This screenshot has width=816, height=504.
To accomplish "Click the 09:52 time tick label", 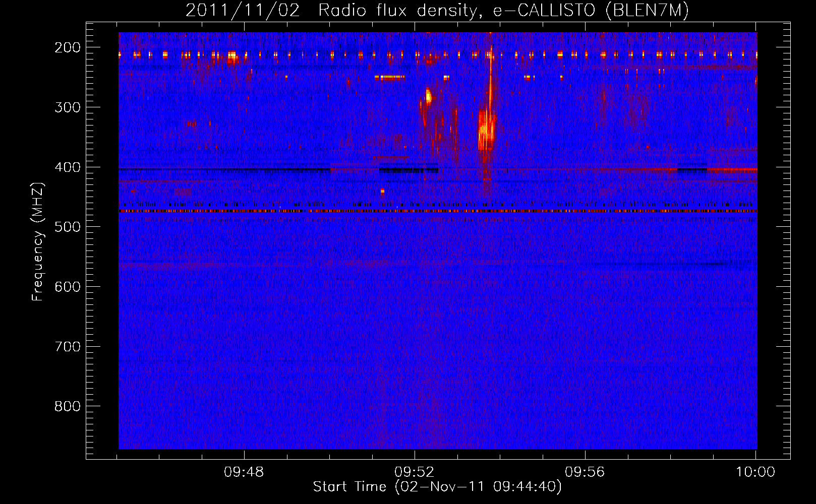I will pos(415,472).
